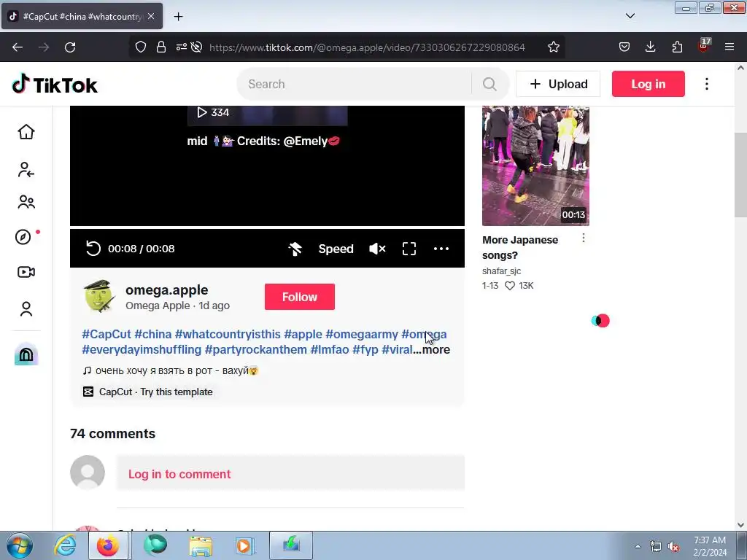Open the Speed playback options

point(336,249)
